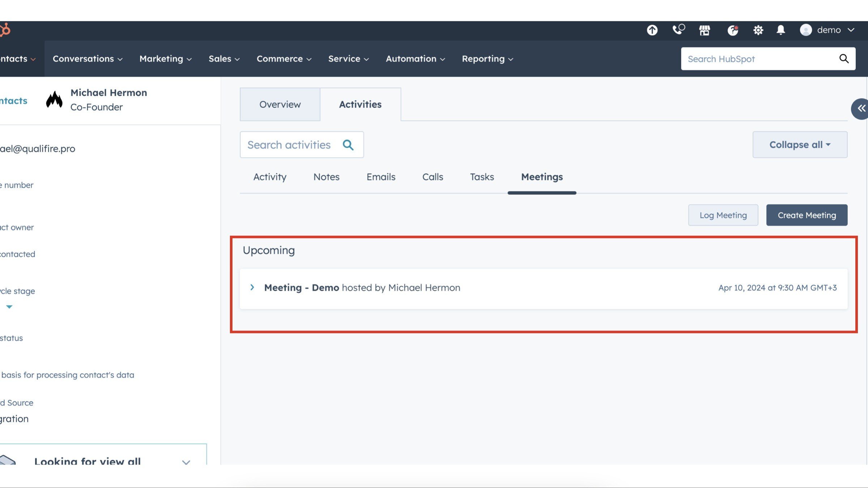868x488 pixels.
Task: Open the notifications bell
Action: coord(781,30)
